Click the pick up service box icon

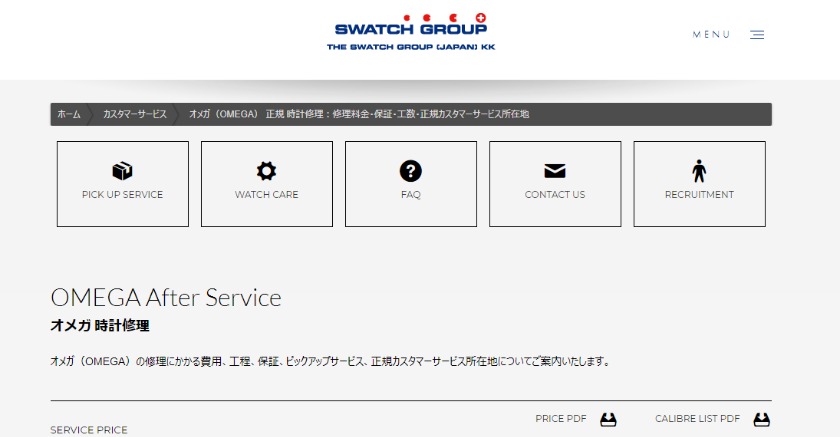[122, 171]
